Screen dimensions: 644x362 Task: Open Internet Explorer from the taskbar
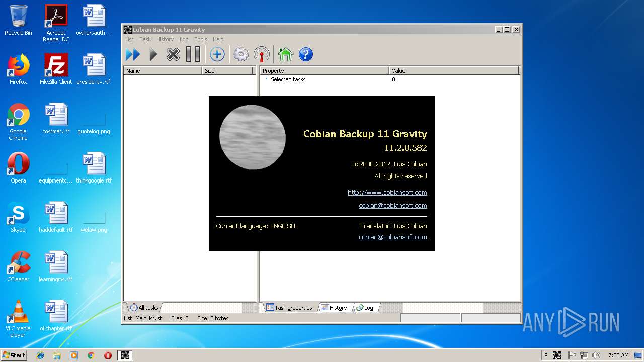coord(40,355)
